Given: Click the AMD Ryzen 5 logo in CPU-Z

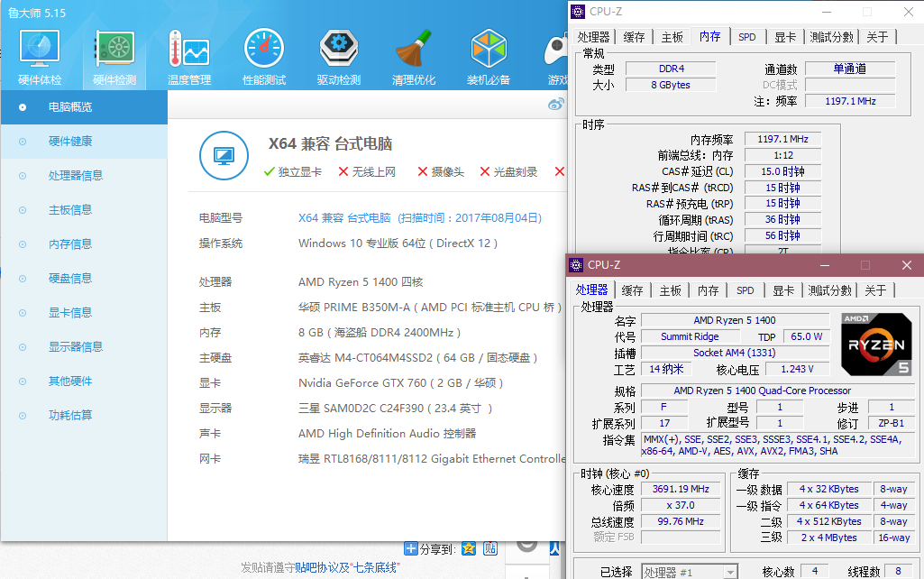Looking at the screenshot, I should pos(876,344).
